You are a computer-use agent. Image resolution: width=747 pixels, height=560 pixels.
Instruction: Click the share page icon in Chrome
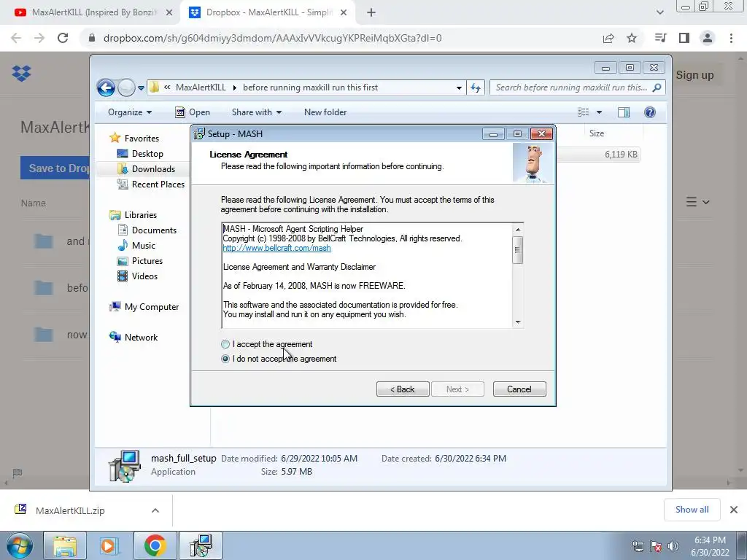[608, 38]
